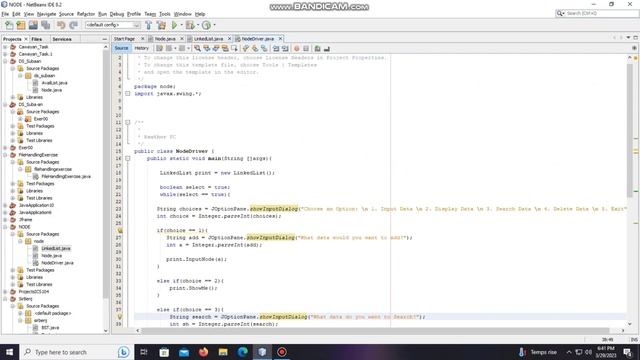Collapse the main method fold at line 16
This screenshot has height=360, width=640.
tap(128, 158)
